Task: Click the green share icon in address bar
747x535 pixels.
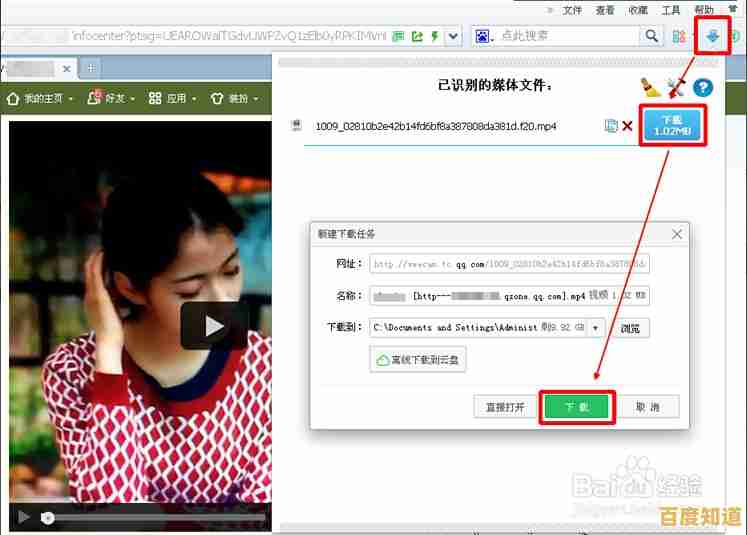Action: coord(416,36)
